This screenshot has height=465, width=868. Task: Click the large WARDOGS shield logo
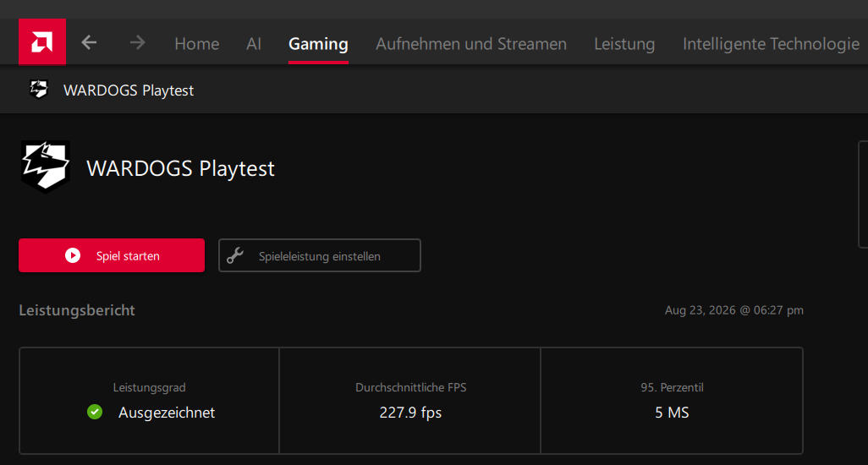46,167
